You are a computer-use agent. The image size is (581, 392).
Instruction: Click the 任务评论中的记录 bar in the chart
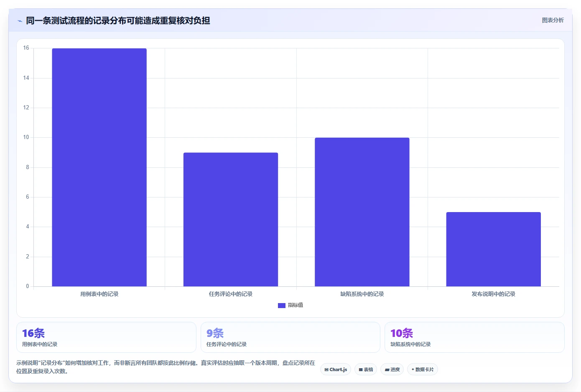231,220
